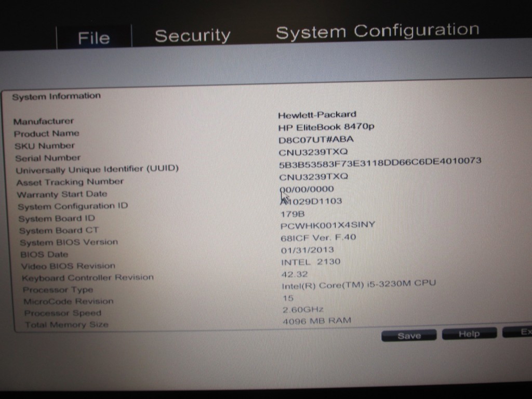
Task: Click the BIOS Date label
Action: (44, 255)
